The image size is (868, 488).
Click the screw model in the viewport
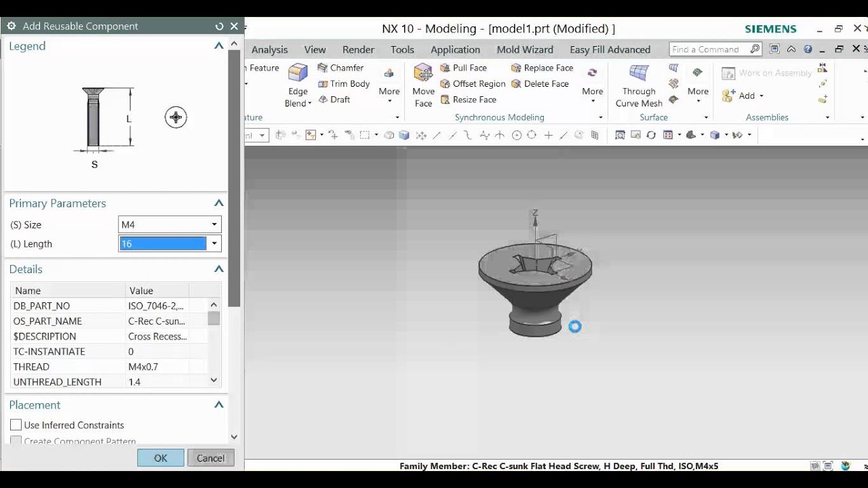click(x=535, y=290)
